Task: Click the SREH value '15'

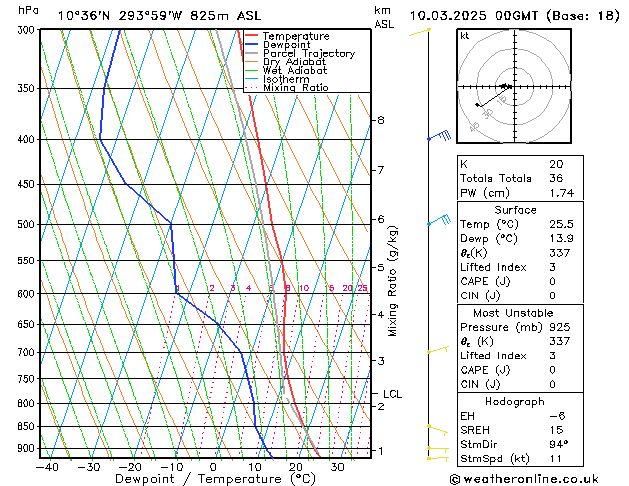Action: (x=556, y=430)
